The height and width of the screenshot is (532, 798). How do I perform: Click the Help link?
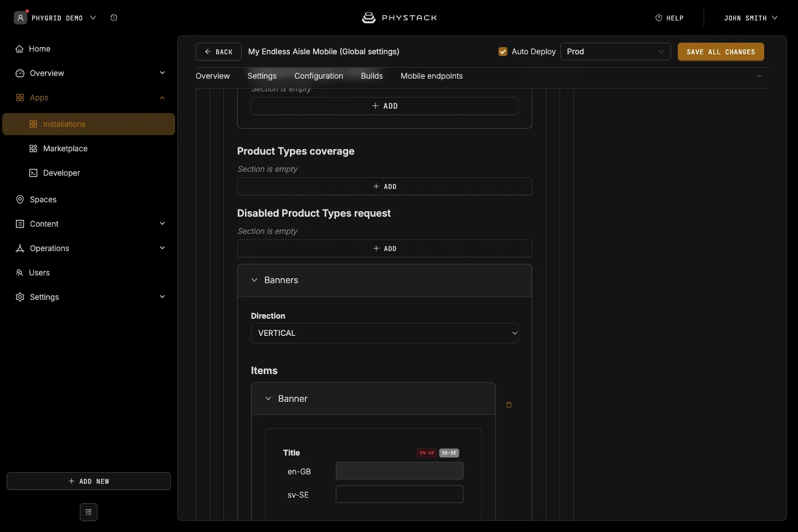(x=669, y=18)
